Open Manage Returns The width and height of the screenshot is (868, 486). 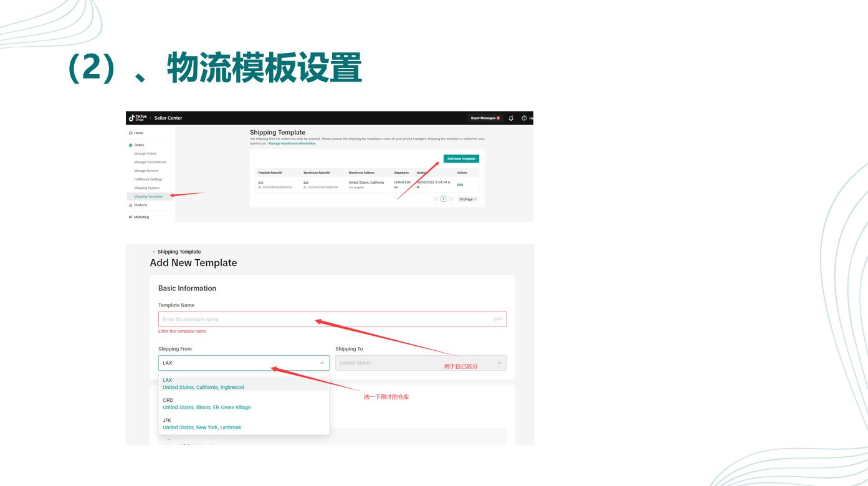[146, 171]
